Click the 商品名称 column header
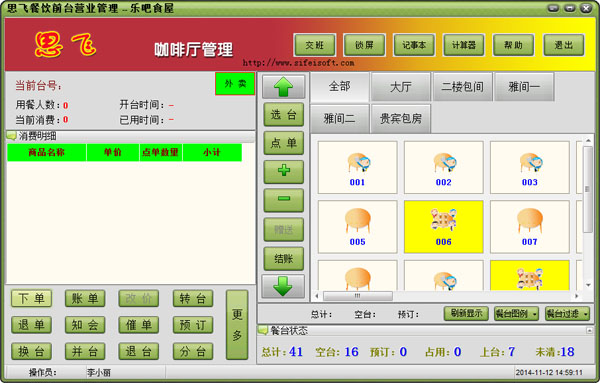The height and width of the screenshot is (383, 600). click(47, 152)
